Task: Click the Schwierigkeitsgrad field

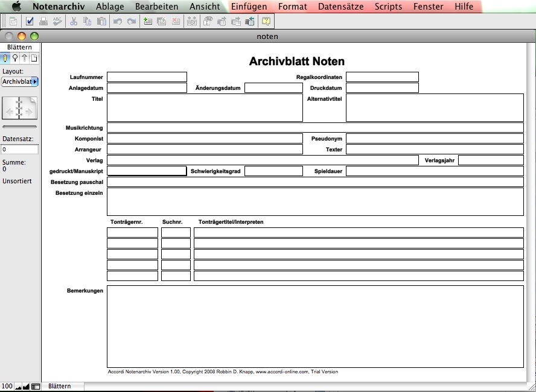Action: pos(274,171)
